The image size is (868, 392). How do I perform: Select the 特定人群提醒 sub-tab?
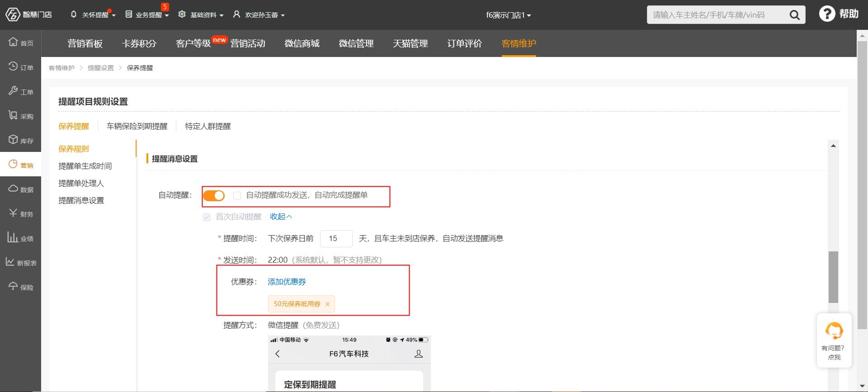point(208,126)
